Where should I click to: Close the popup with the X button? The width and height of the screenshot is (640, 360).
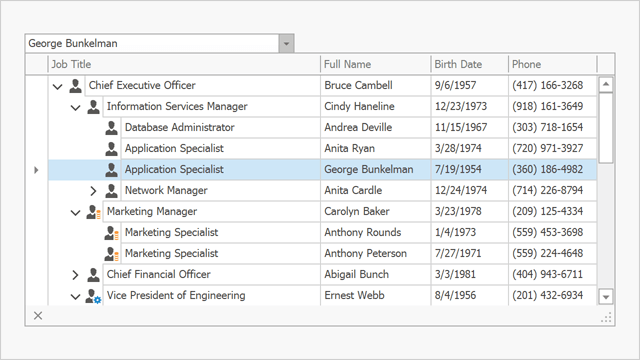point(38,316)
